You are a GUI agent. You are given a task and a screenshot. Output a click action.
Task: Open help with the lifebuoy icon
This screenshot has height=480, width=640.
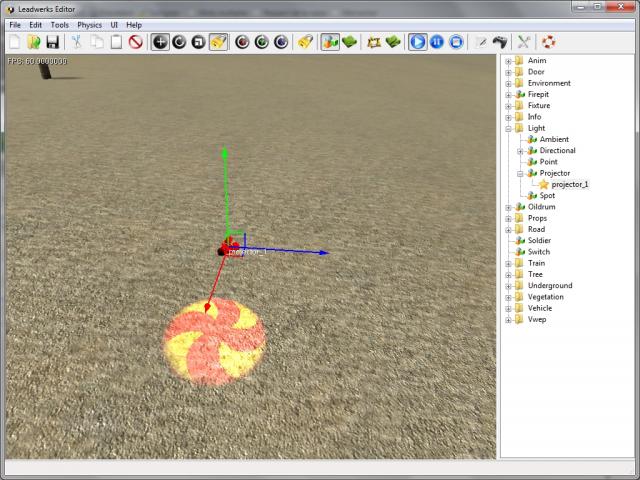(548, 42)
